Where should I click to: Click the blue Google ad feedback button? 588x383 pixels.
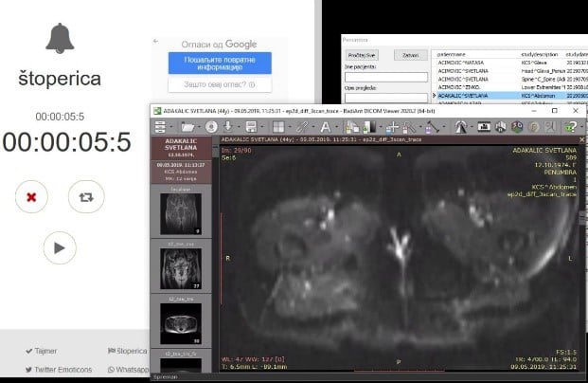220,64
